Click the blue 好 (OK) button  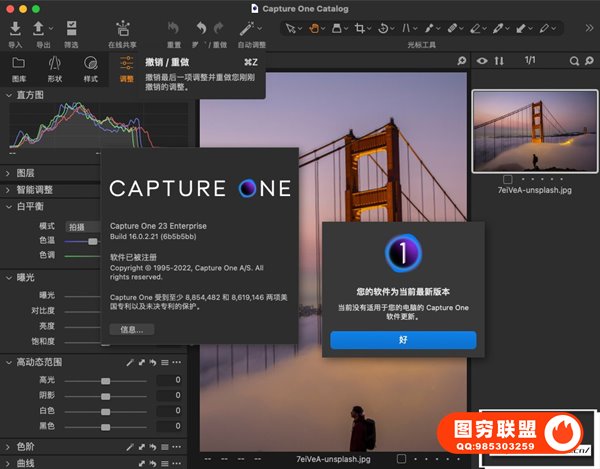pos(403,341)
